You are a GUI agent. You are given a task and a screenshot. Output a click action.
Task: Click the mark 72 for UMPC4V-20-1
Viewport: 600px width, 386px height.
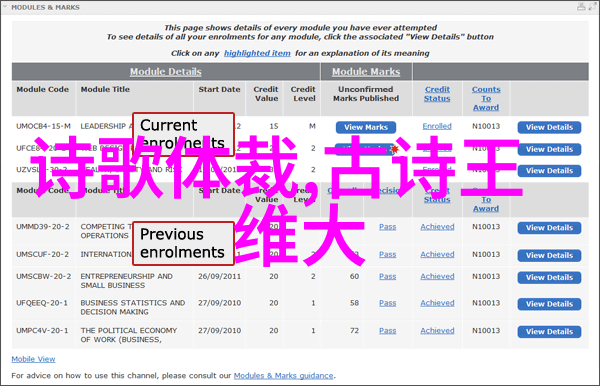354,330
